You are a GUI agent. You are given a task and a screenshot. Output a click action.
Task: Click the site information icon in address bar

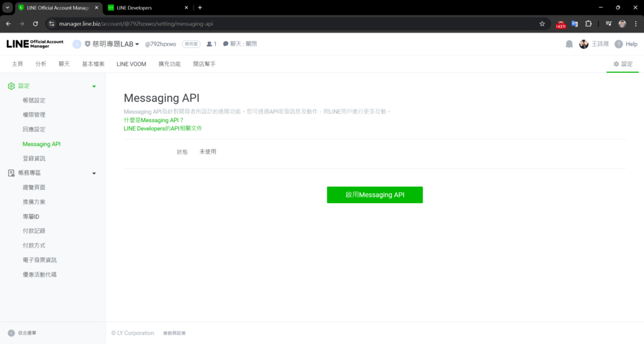pos(52,24)
